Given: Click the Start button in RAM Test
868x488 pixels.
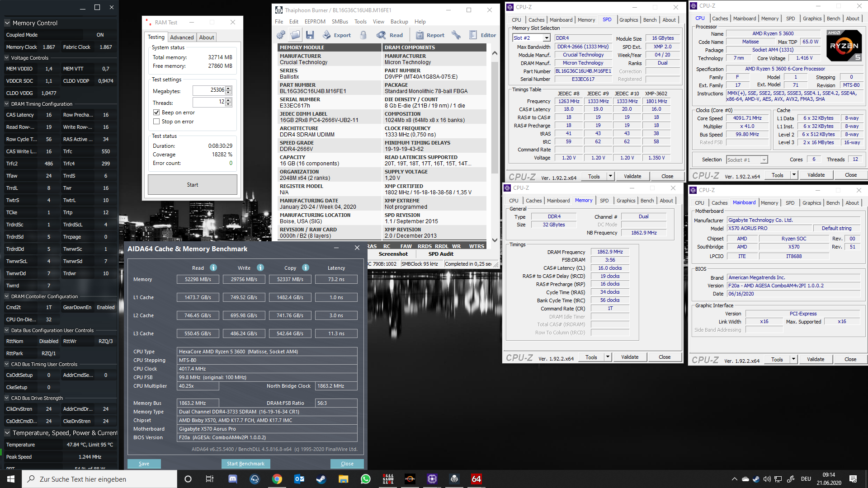Looking at the screenshot, I should coord(193,185).
